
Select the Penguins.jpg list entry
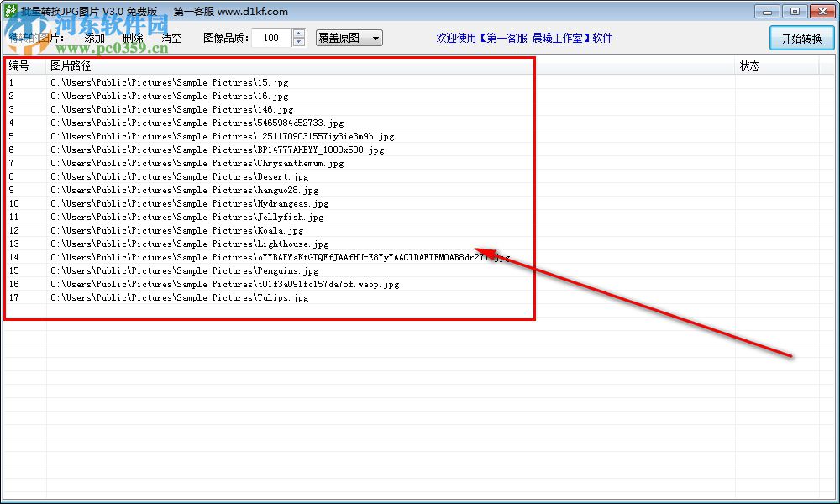pos(168,270)
